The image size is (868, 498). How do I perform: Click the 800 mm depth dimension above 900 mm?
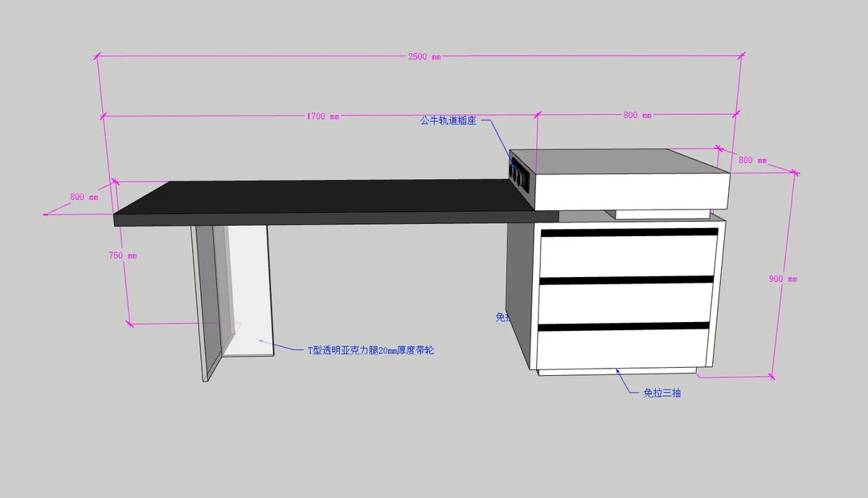[751, 161]
